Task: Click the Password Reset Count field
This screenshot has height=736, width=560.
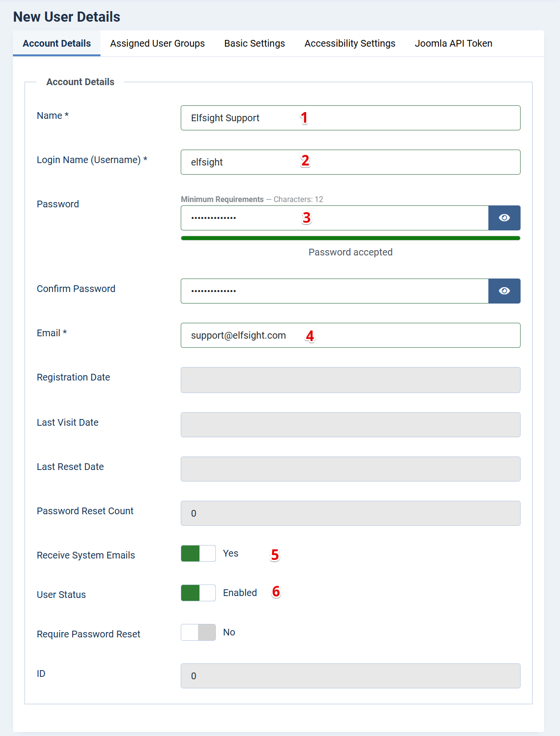Action: [x=350, y=513]
